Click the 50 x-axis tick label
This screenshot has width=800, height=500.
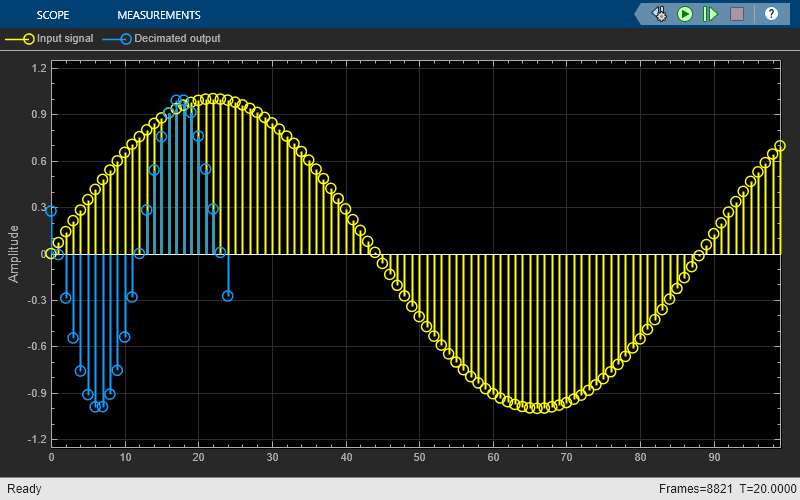coord(419,457)
